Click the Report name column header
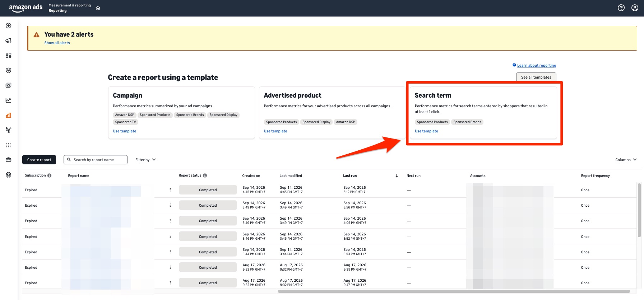This screenshot has height=300, width=644. coord(79,176)
